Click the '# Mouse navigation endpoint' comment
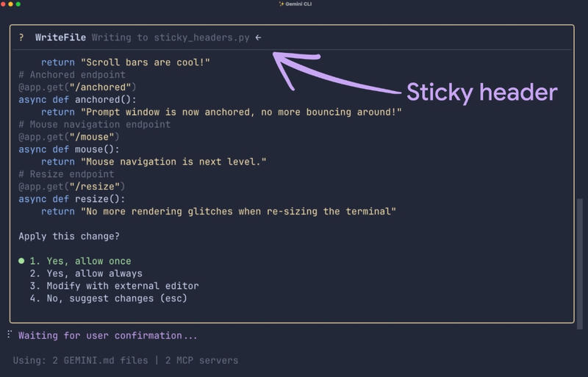 [x=95, y=124]
